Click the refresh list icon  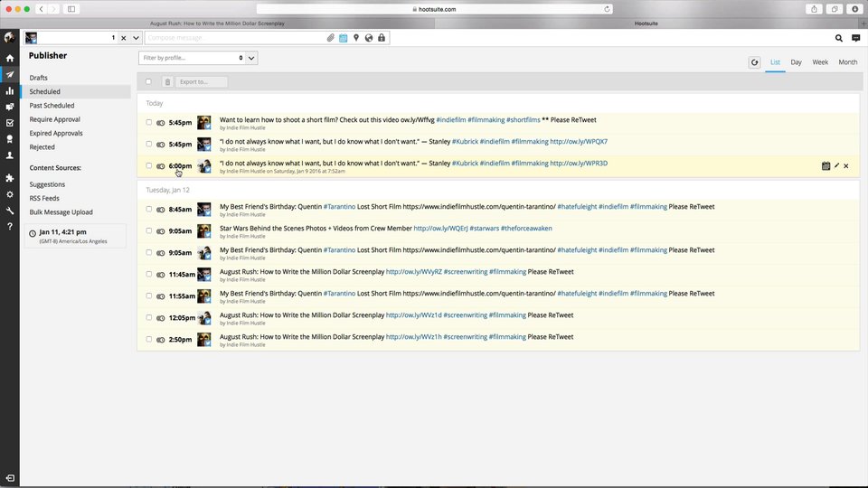click(754, 62)
